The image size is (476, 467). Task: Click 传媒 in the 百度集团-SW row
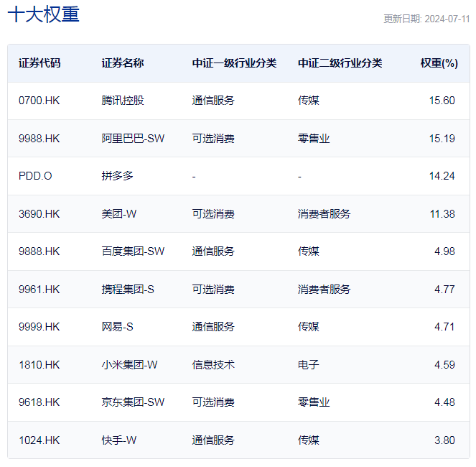pyautogui.click(x=309, y=251)
